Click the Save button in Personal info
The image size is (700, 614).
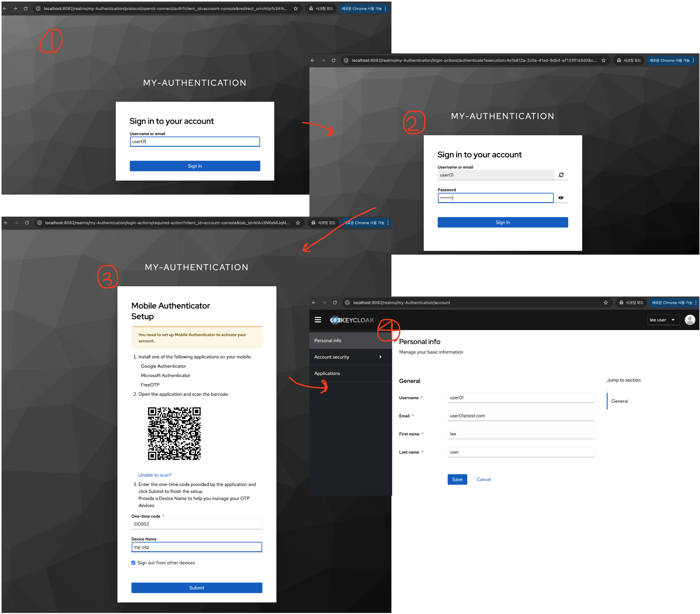click(457, 479)
